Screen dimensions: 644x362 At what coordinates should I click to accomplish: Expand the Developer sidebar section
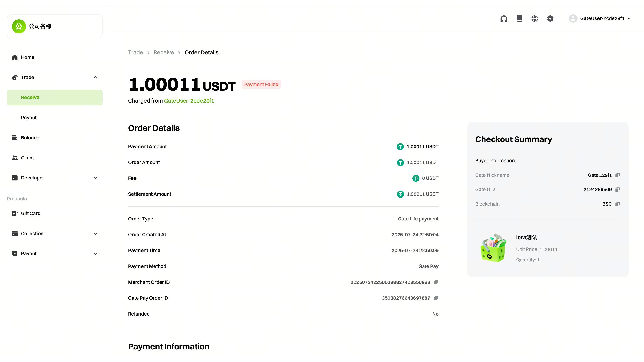(x=95, y=178)
